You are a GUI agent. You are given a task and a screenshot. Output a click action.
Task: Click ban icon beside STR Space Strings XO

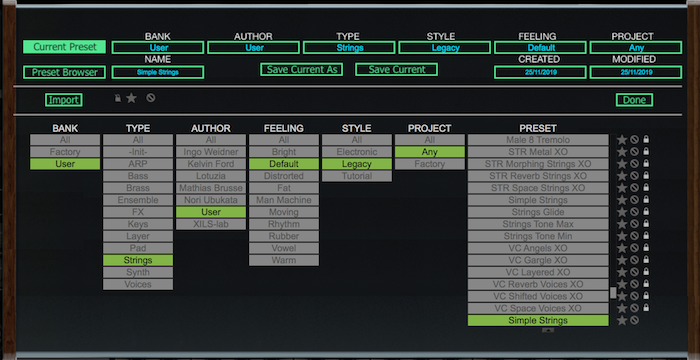point(634,188)
